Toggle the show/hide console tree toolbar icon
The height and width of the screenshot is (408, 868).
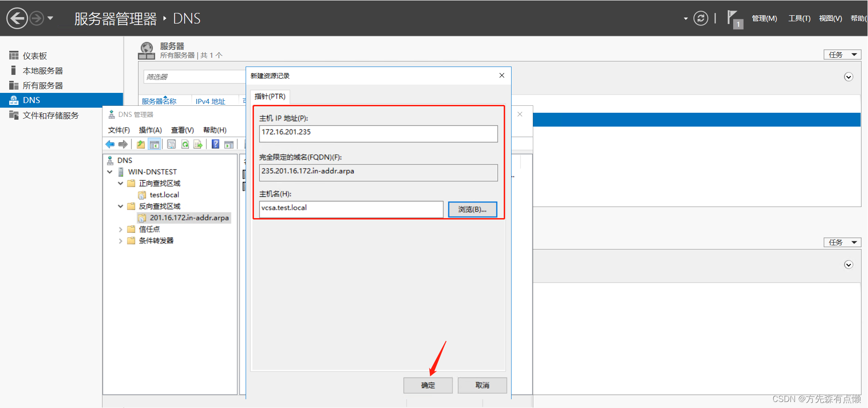click(x=154, y=145)
